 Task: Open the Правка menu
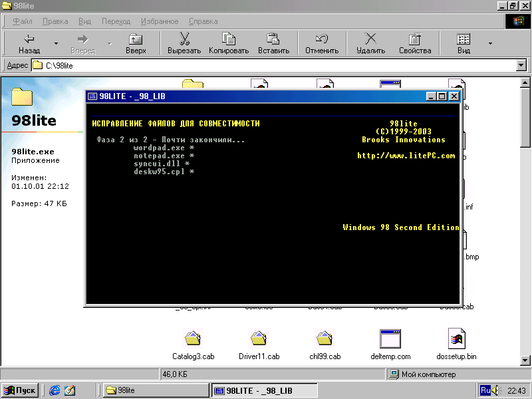click(55, 21)
